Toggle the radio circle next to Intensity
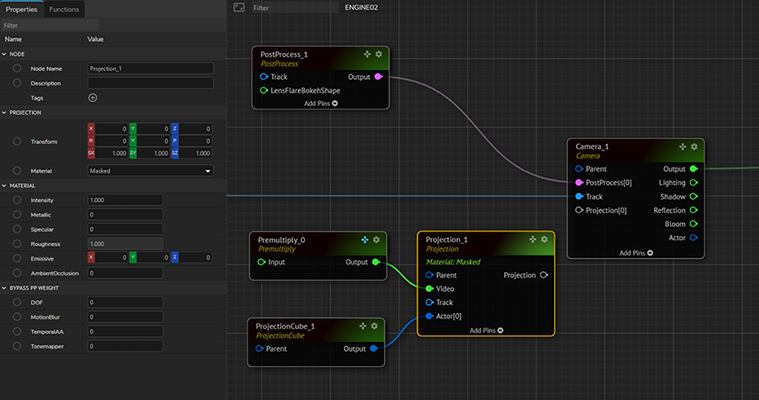This screenshot has width=759, height=400. 17,200
